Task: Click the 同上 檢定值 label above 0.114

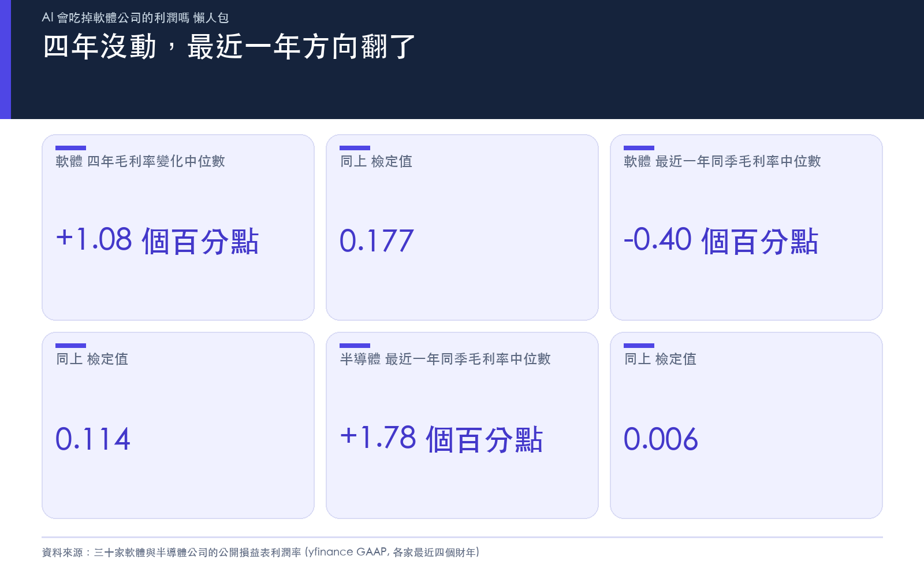Action: [92, 359]
